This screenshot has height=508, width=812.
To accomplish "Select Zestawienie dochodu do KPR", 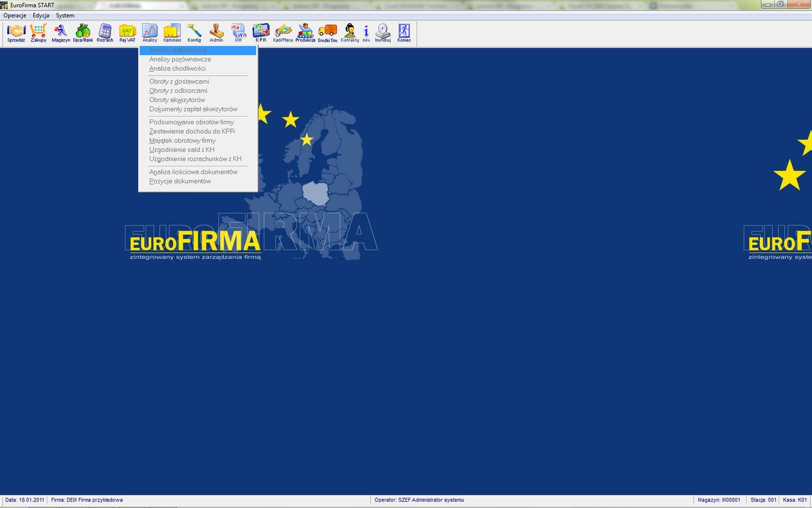I will click(x=198, y=132).
